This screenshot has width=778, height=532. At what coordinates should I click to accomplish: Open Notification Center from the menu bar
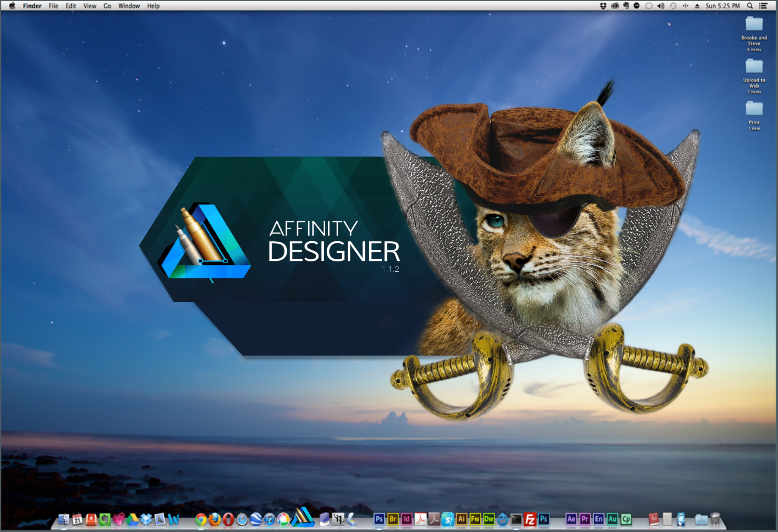764,6
